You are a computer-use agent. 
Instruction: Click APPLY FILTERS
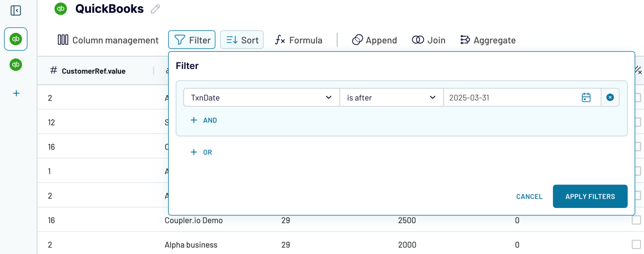[x=590, y=196]
